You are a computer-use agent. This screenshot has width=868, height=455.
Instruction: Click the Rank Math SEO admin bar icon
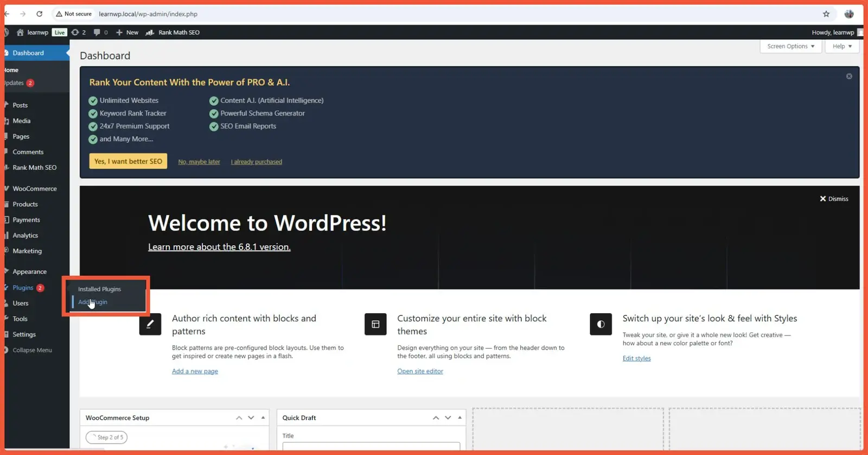tap(150, 33)
